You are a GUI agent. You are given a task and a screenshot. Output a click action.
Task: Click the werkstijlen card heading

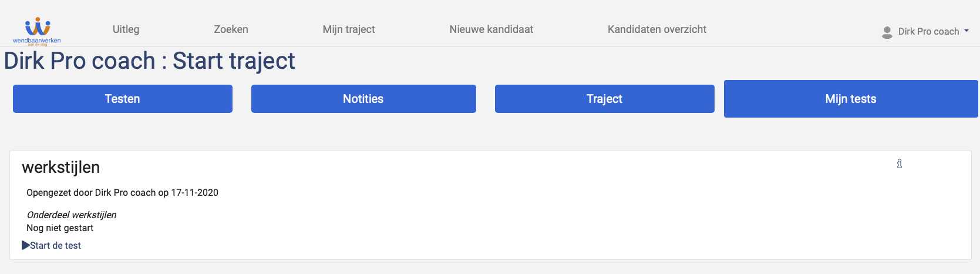coord(61,168)
